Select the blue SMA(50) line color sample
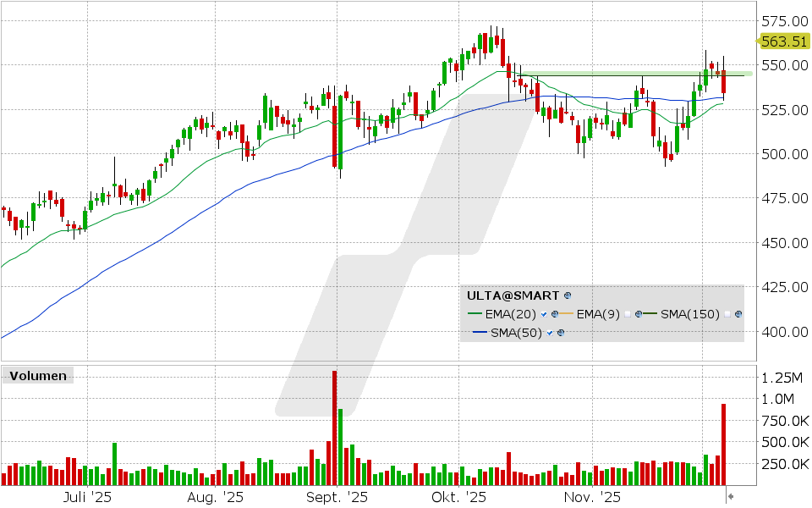The image size is (812, 508). [x=481, y=332]
